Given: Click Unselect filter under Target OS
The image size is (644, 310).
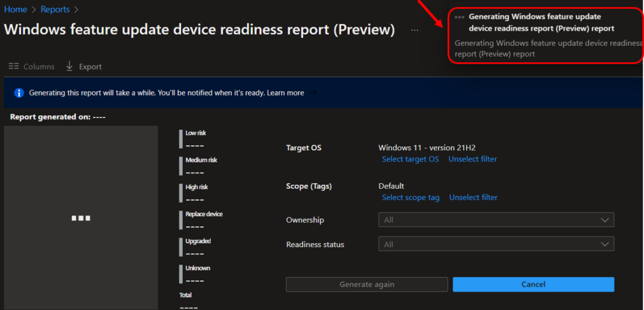Looking at the screenshot, I should pos(472,159).
